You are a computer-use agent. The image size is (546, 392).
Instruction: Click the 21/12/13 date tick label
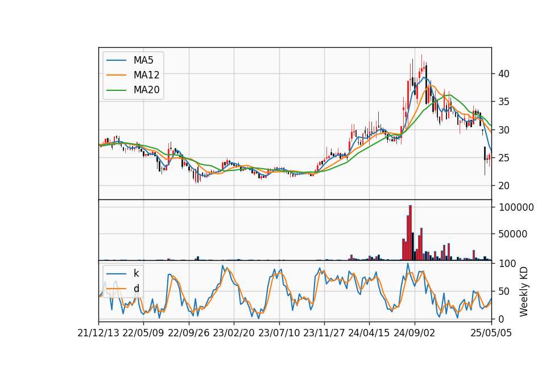(98, 333)
